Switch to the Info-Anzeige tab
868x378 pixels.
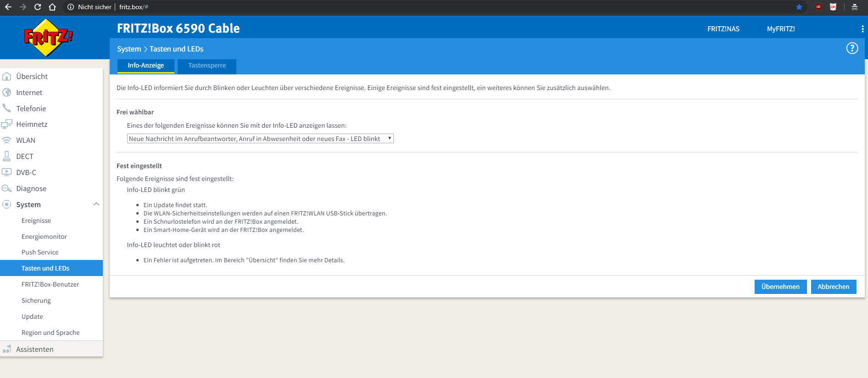pos(146,66)
